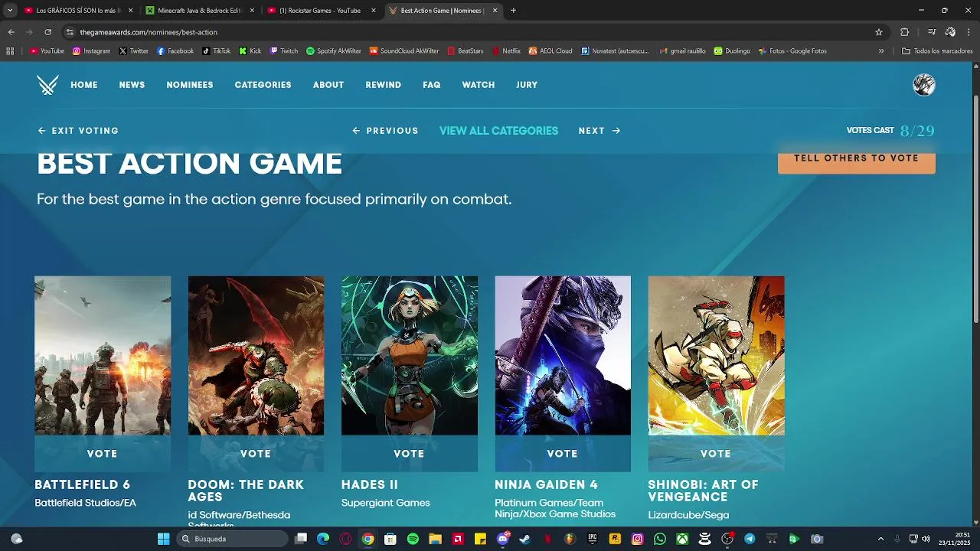980x551 pixels.
Task: Open the Kick bookmark
Action: [x=250, y=51]
